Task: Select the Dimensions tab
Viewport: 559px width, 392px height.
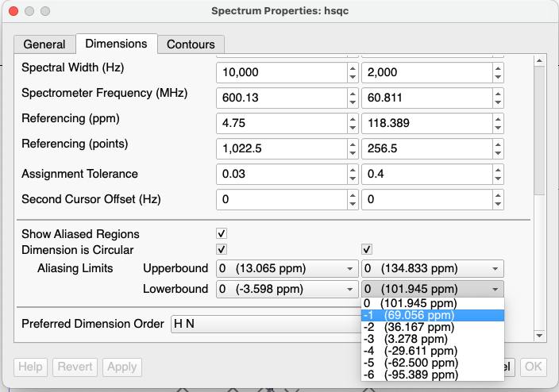Action: tap(116, 44)
